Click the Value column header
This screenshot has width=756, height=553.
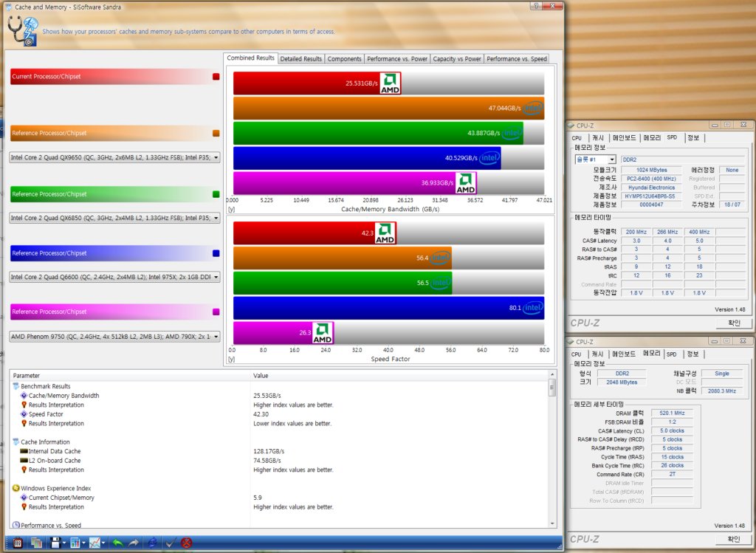[x=399, y=376]
